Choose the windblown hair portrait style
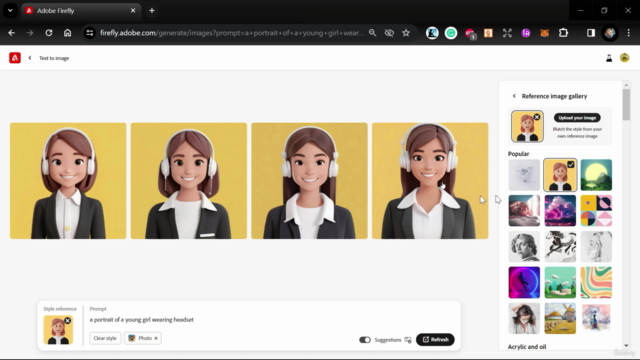 pyautogui.click(x=524, y=318)
